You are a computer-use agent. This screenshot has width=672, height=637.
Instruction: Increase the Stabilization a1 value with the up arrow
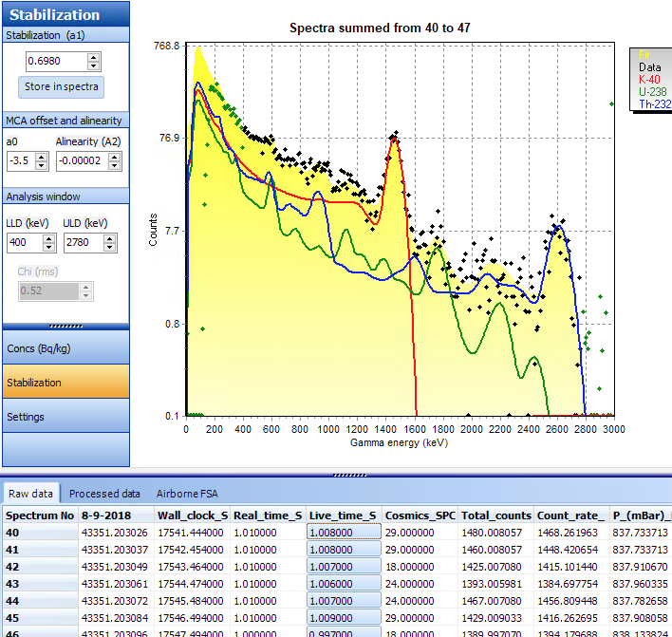[x=93, y=57]
